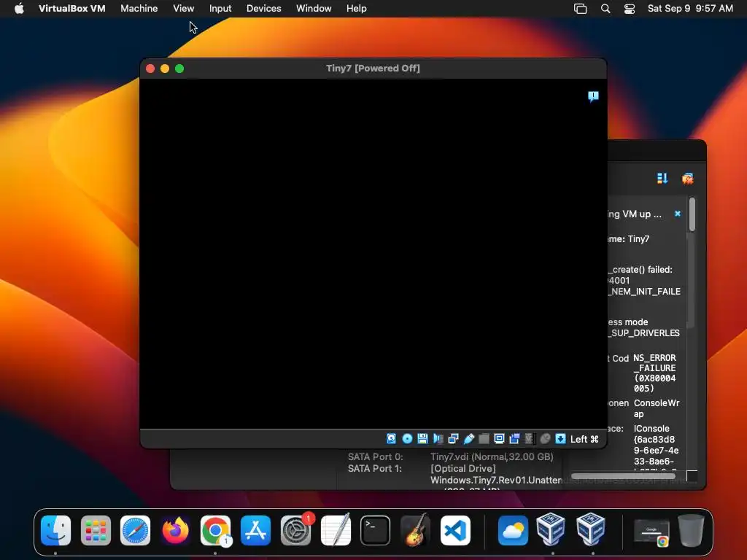Screen dimensions: 747x560
Task: Click the floppy disk indicator in status bar
Action: coord(422,438)
